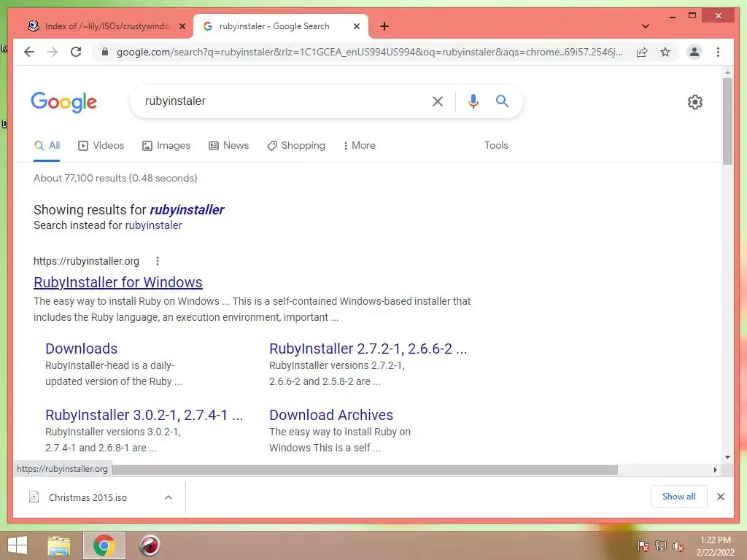Click the Christmas 2015.iso file icon

34,497
